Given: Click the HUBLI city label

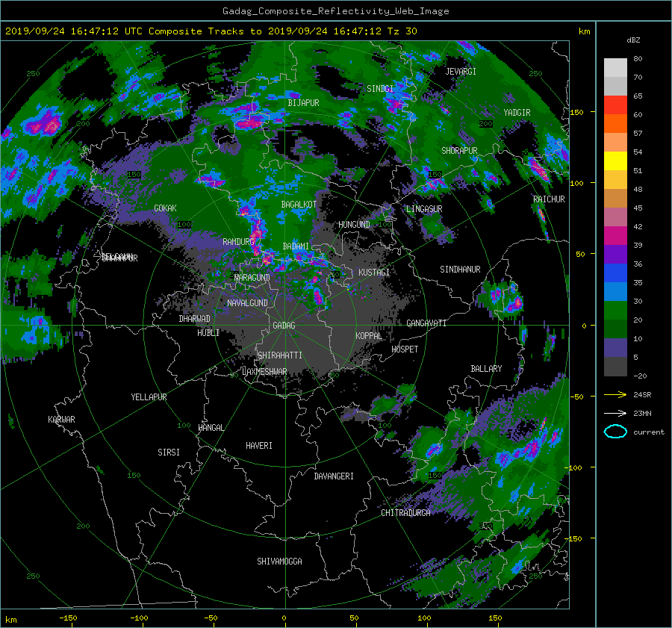Looking at the screenshot, I should tap(208, 332).
